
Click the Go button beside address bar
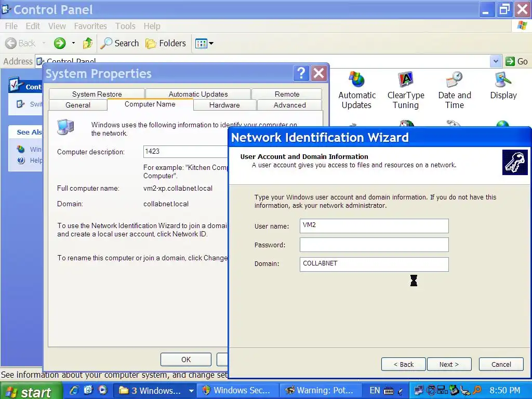[x=516, y=61]
